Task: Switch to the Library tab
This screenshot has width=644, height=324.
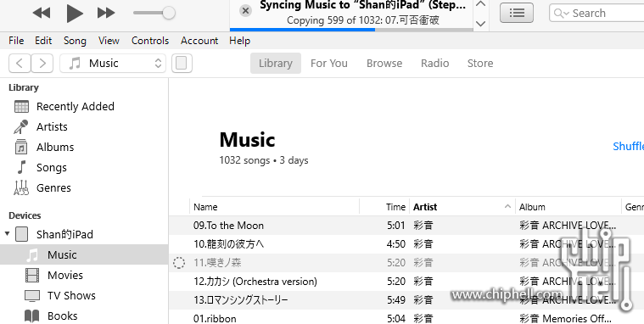Action: [276, 64]
